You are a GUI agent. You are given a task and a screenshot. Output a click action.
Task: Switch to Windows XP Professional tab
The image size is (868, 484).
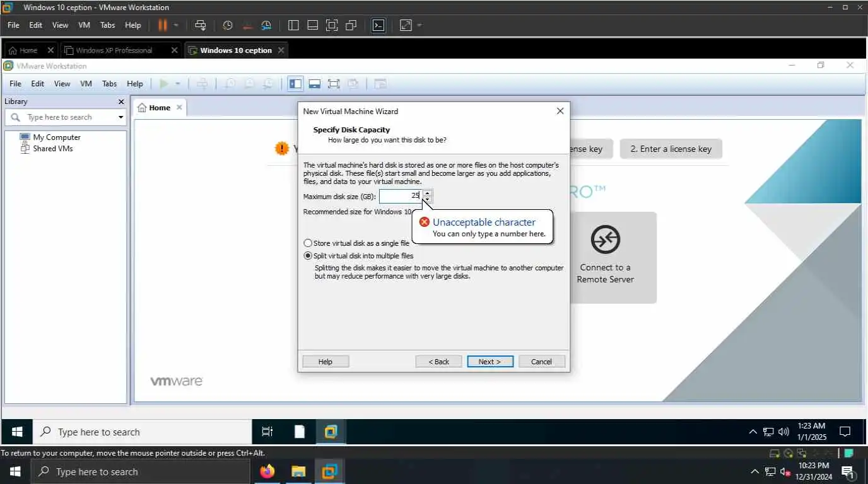(114, 50)
